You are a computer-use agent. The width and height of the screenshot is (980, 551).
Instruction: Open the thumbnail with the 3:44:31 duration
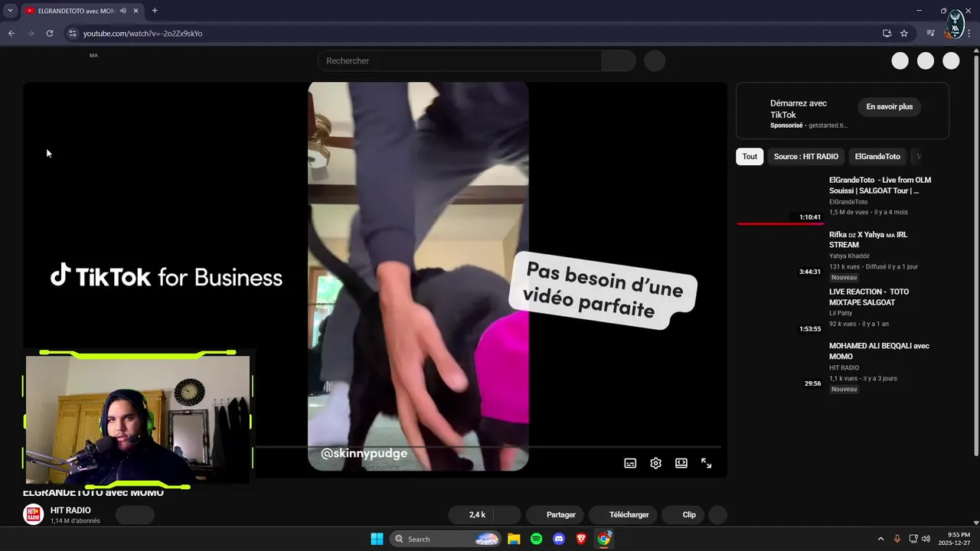[x=780, y=253]
